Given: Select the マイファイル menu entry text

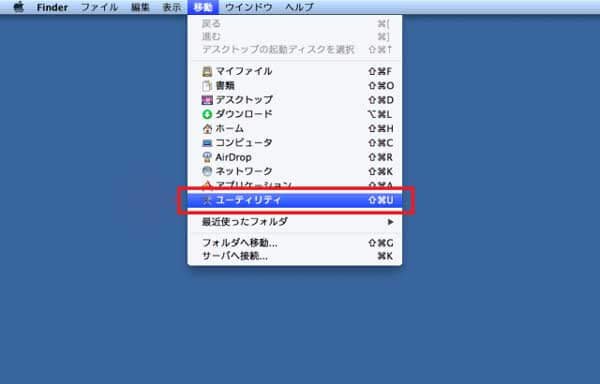Looking at the screenshot, I should [x=244, y=71].
